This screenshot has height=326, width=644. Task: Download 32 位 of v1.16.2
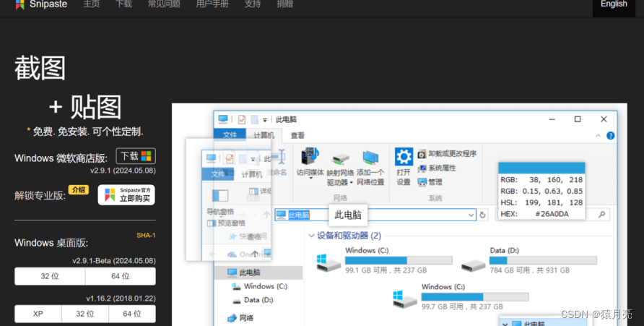click(85, 314)
